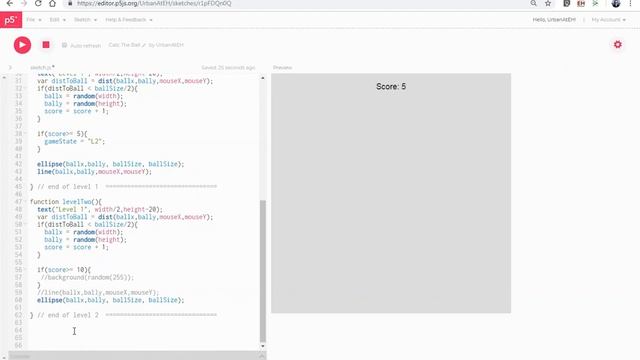Fold function levelTwo at line 47
The height and width of the screenshot is (360, 640).
coord(25,202)
